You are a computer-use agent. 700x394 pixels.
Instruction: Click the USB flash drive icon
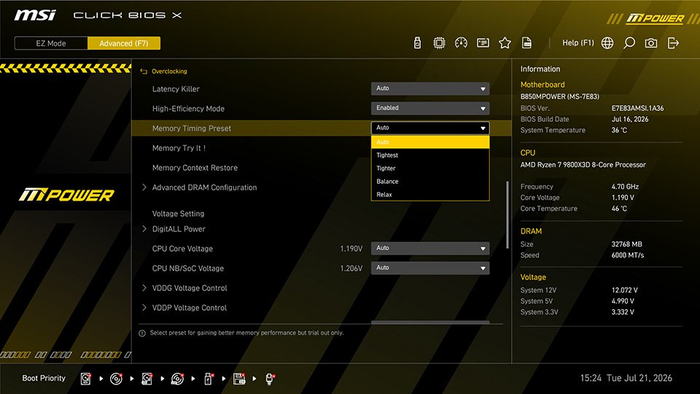coord(417,43)
